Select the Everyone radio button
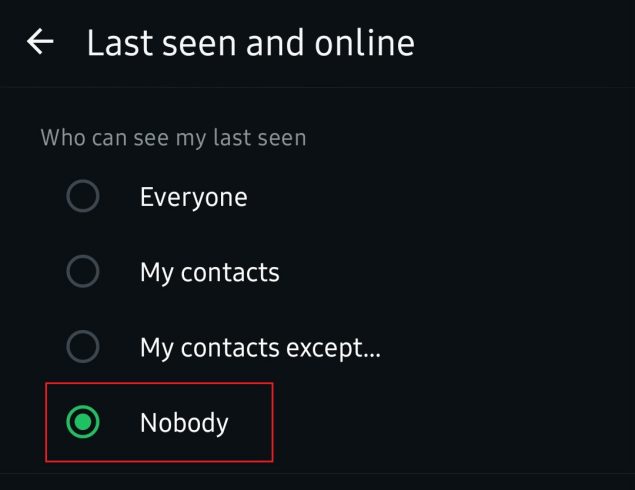This screenshot has width=635, height=490. pos(83,196)
